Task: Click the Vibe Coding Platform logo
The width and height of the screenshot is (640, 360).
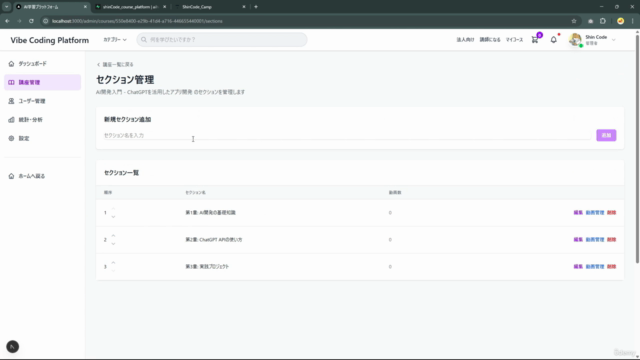Action: click(x=49, y=40)
